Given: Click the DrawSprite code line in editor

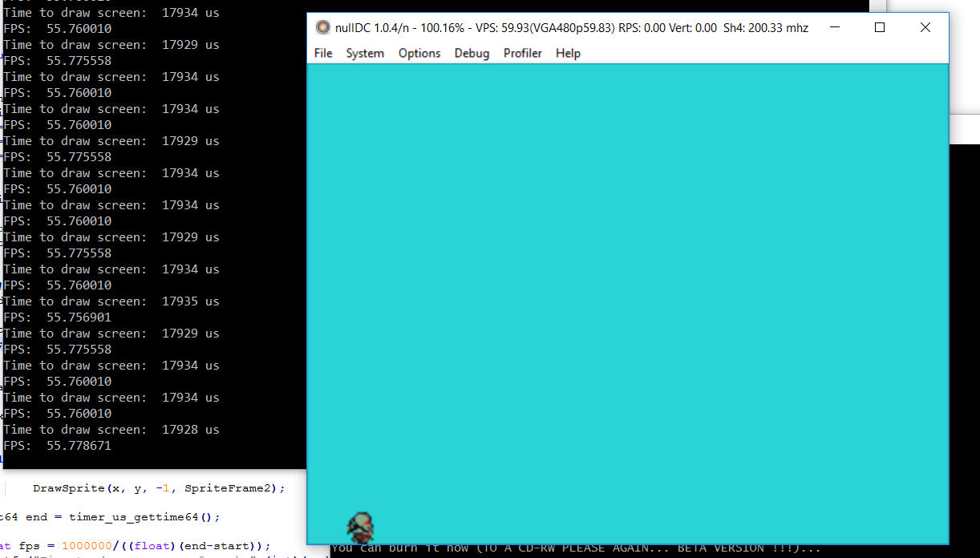Looking at the screenshot, I should coord(159,488).
